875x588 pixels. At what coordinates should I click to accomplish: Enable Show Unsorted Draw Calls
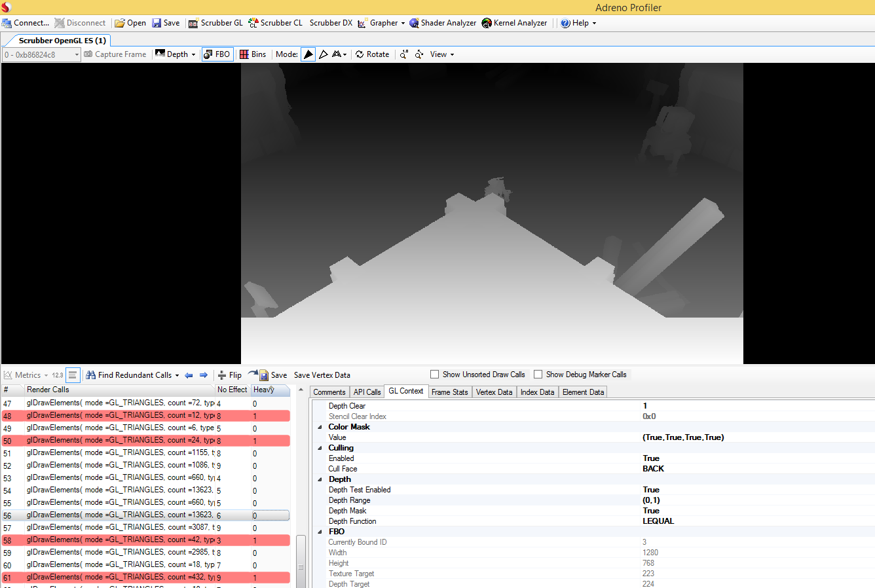[434, 375]
